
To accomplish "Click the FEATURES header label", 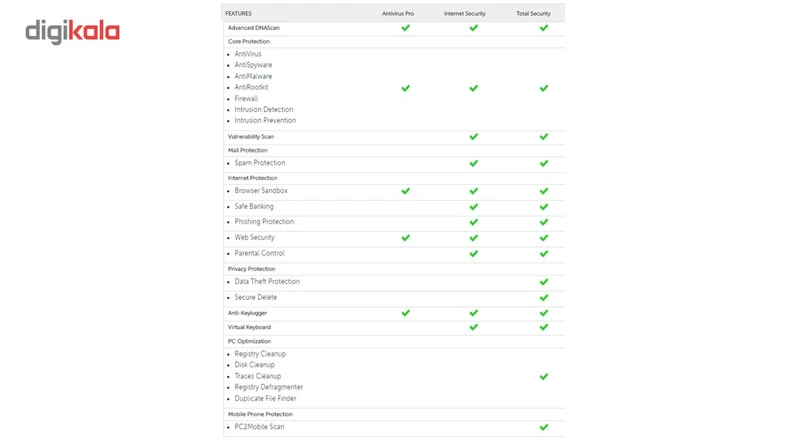I will [239, 14].
